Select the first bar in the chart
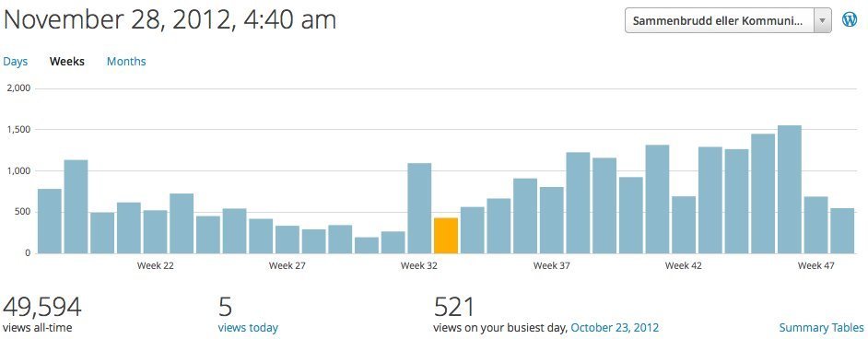868x339 pixels. [49, 221]
